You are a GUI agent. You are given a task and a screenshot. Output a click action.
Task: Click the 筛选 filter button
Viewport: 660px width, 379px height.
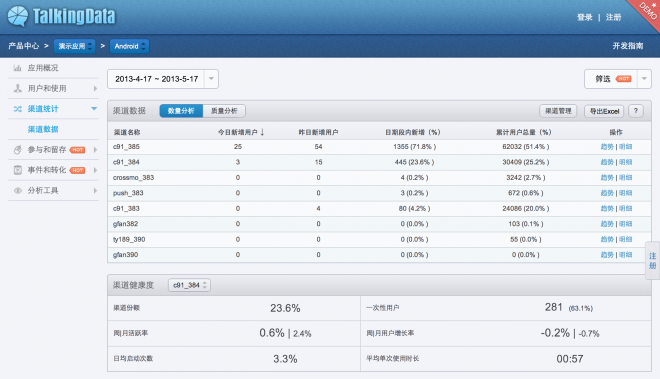(611, 79)
